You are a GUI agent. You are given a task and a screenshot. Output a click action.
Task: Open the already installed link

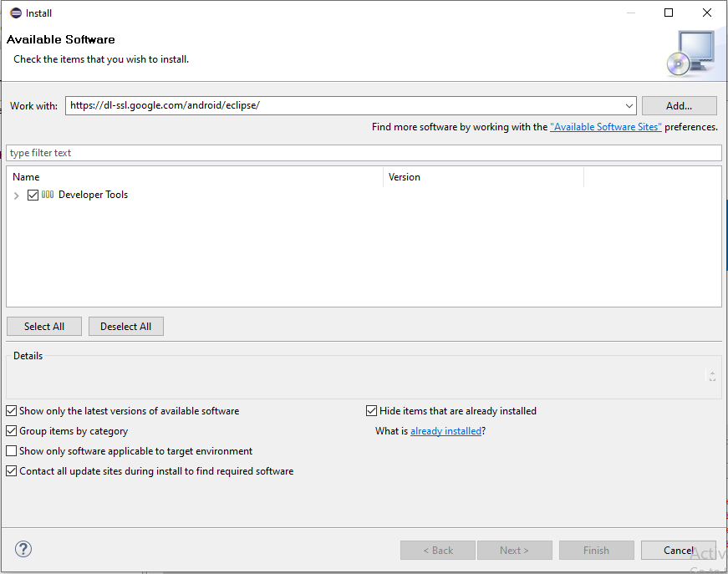point(445,431)
